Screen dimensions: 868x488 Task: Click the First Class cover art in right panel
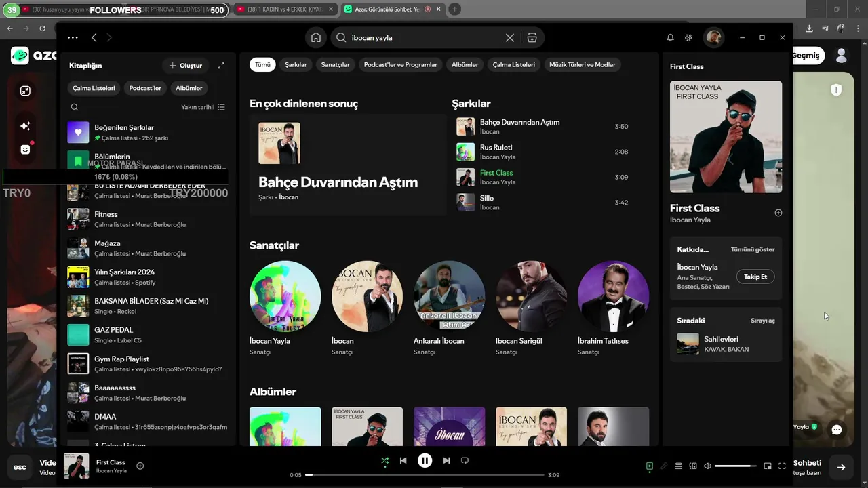(726, 137)
